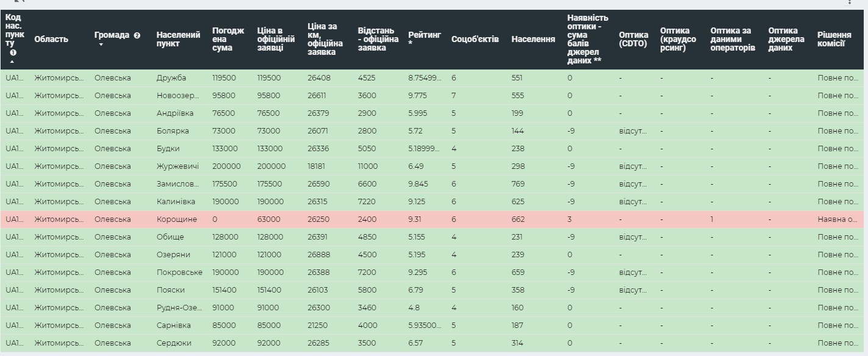
Task: Click the Соцоб'єктів column header
Action: (475, 39)
